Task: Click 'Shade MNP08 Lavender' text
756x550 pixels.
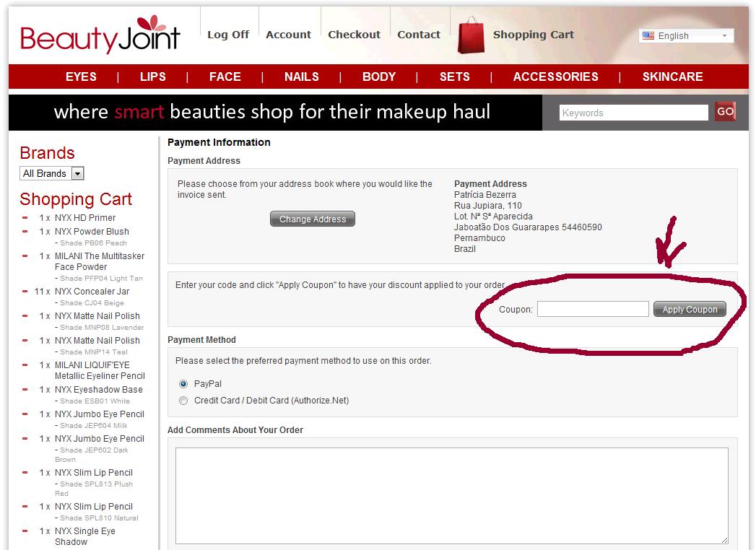Action: click(x=102, y=327)
